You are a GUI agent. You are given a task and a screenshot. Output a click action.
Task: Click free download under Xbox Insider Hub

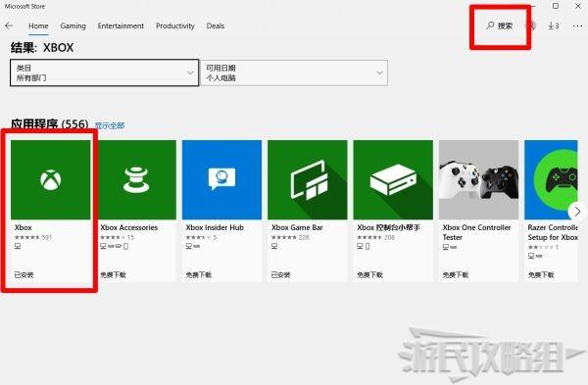[x=198, y=274]
